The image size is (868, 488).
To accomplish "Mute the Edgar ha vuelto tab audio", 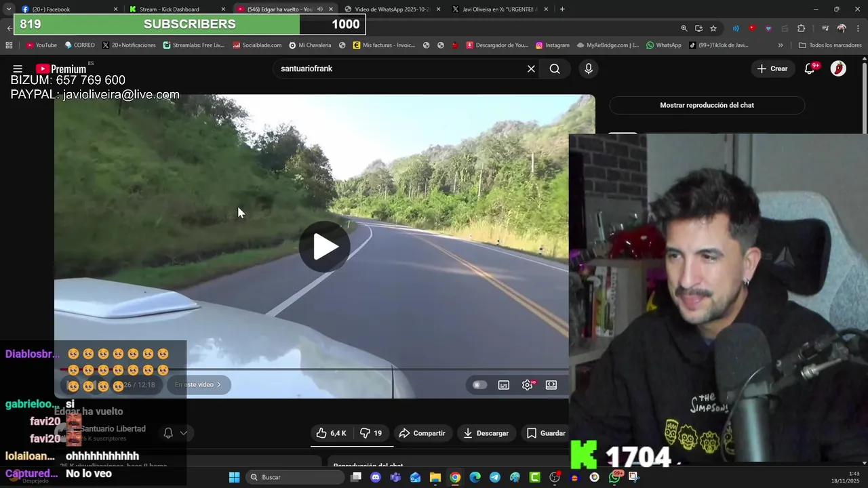I will tap(320, 9).
